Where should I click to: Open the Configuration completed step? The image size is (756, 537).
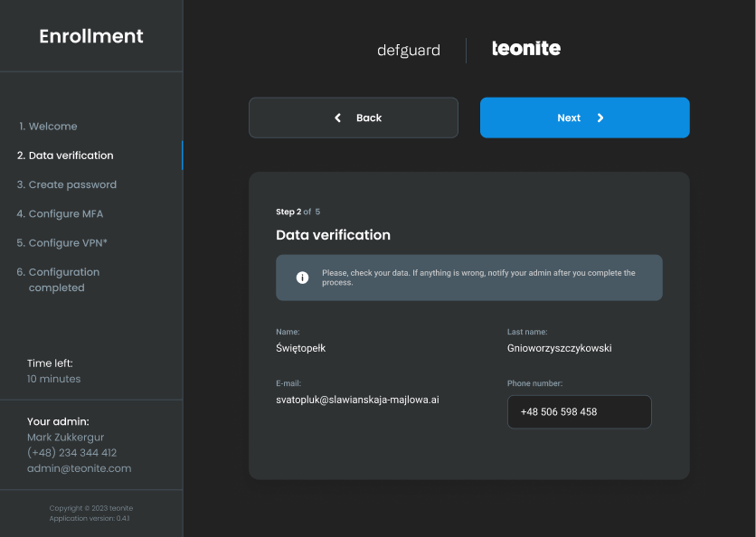(63, 279)
